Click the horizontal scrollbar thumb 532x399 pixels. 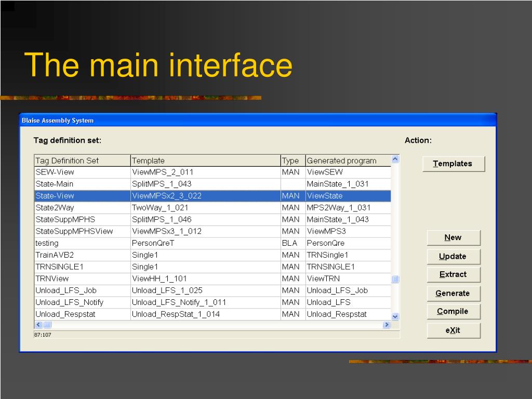[47, 325]
